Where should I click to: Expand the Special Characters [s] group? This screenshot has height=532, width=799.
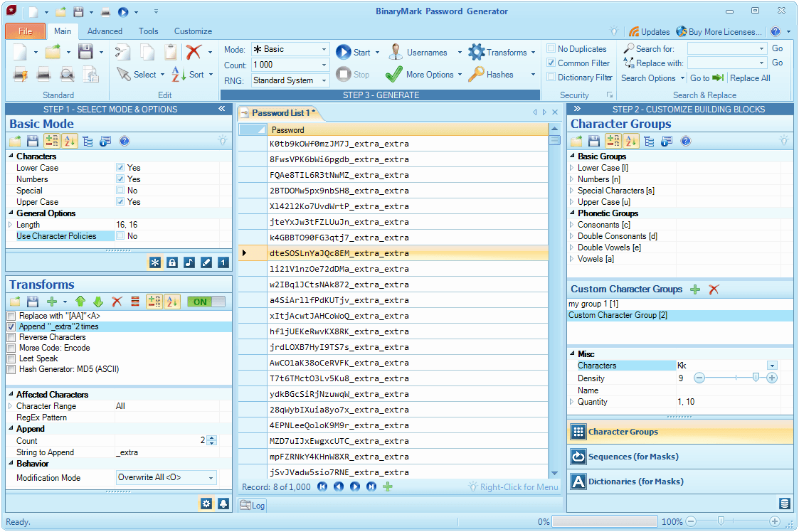click(571, 190)
